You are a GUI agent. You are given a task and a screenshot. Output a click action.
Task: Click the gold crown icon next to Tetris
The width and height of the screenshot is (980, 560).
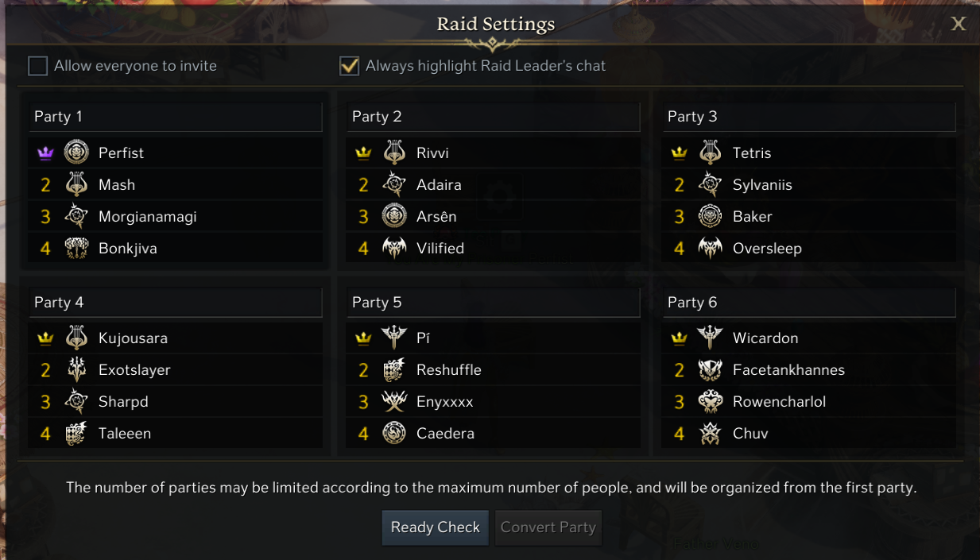pyautogui.click(x=679, y=153)
